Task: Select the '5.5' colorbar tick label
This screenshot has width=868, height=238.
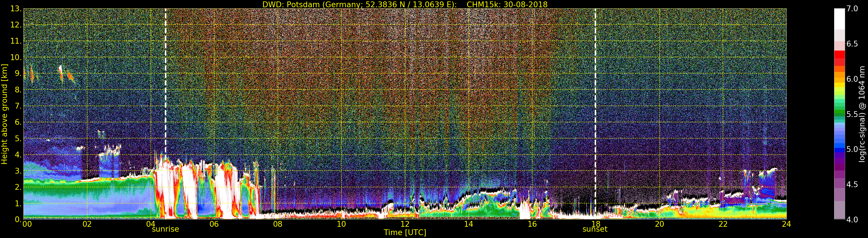Action: [x=852, y=114]
